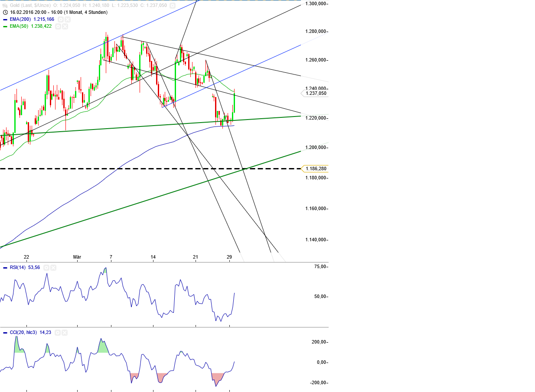Remove EMA(50) with its X icon

point(65,26)
